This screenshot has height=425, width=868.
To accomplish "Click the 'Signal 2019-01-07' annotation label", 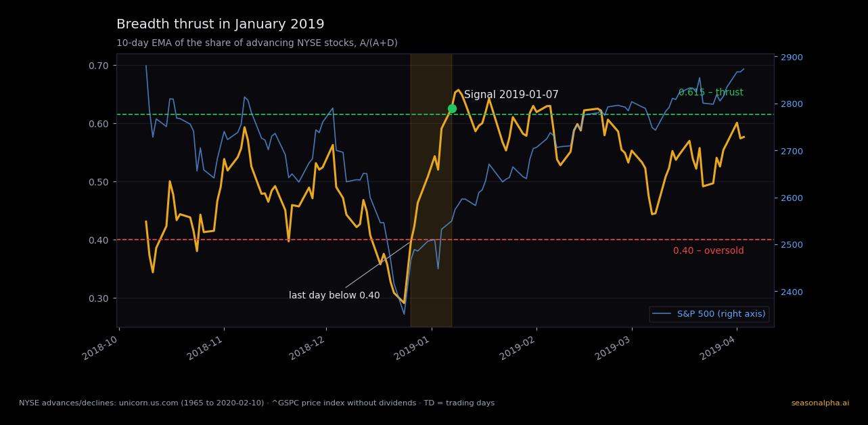I will (511, 95).
